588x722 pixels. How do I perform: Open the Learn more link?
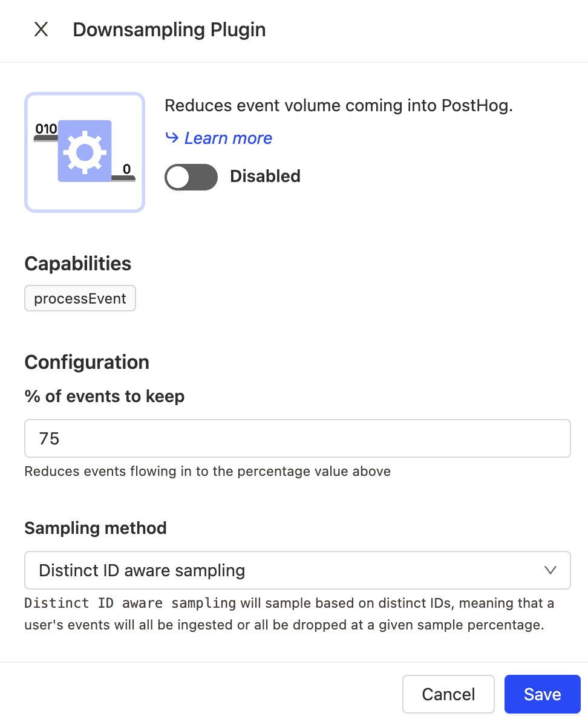pos(228,138)
